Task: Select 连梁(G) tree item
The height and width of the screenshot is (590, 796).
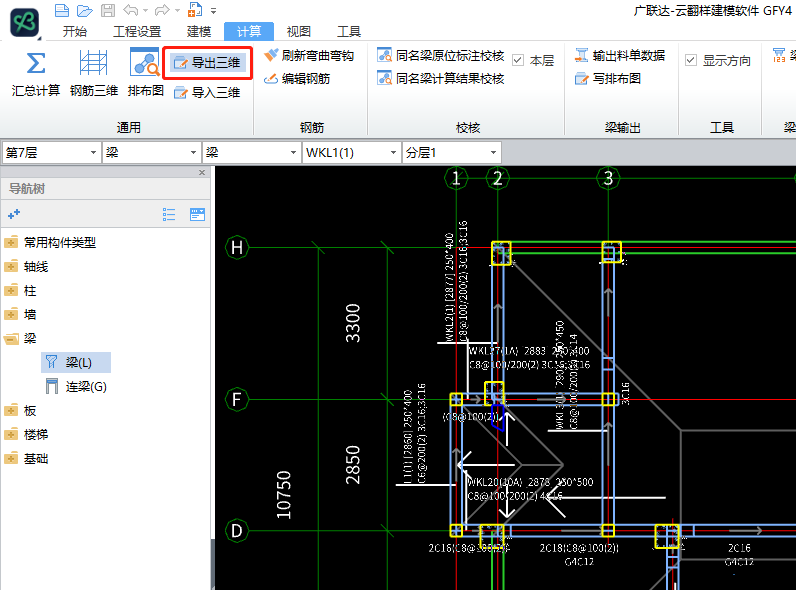Action: pos(76,387)
